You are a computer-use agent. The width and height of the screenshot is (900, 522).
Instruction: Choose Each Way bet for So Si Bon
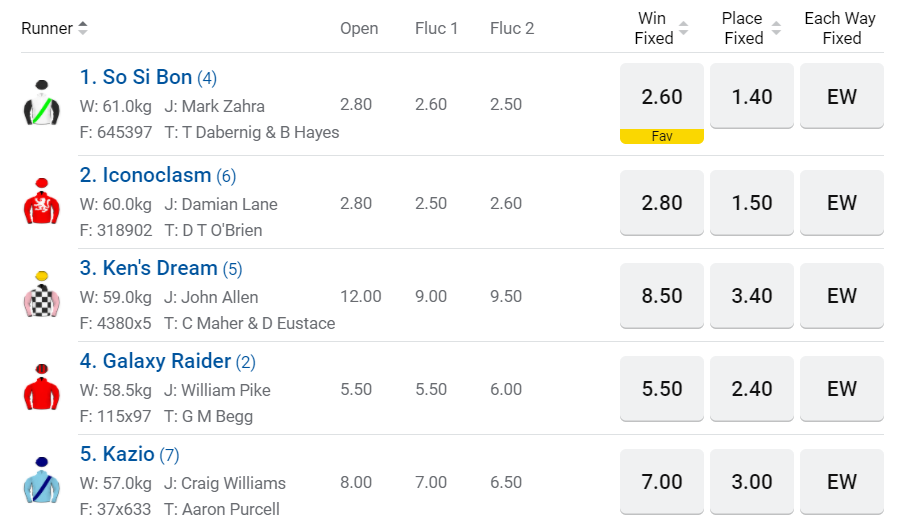click(x=842, y=96)
